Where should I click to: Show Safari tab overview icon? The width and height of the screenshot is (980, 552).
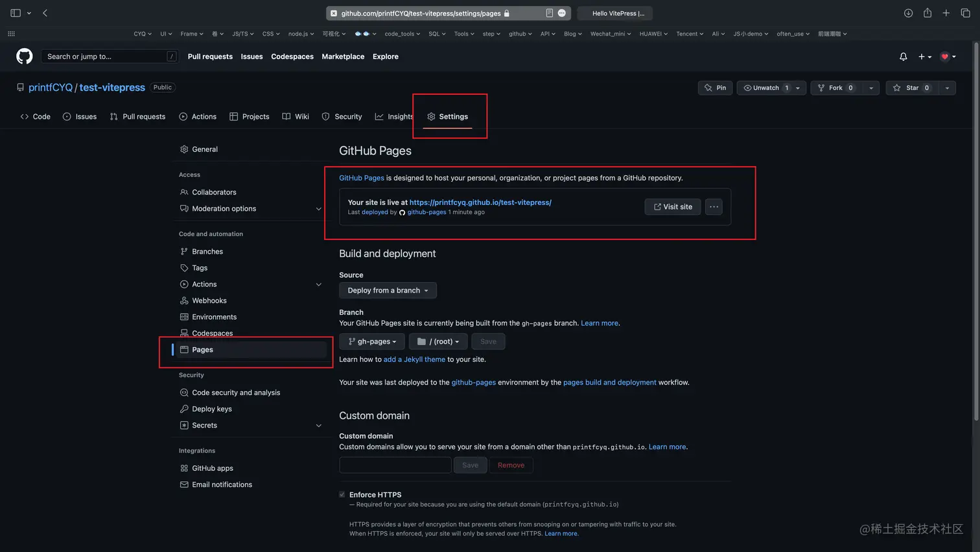click(965, 13)
